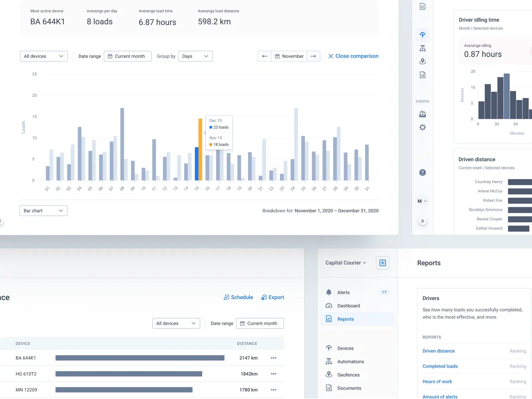Open the Group by Days dropdown
The width and height of the screenshot is (532, 399).
pos(196,56)
